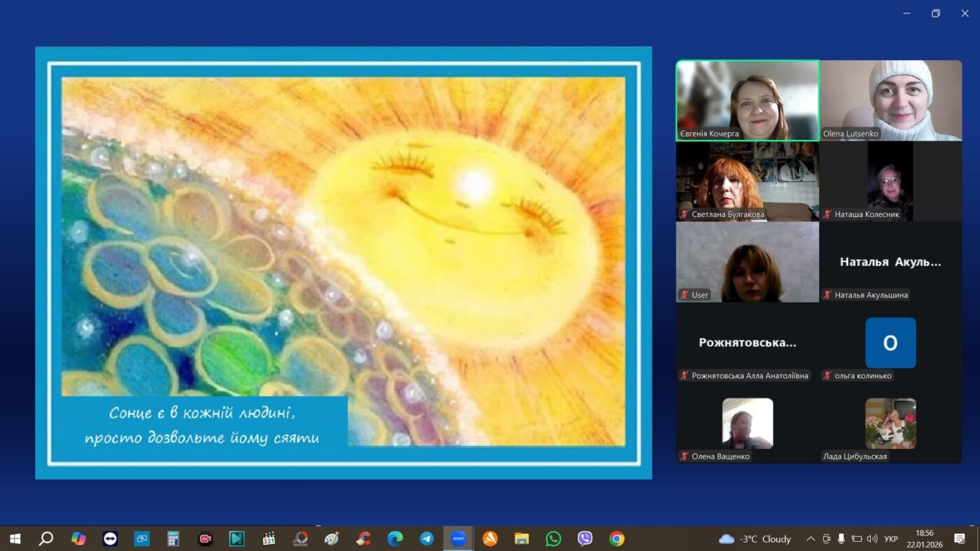This screenshot has width=980, height=551.
Task: Click the -3°C Cloudy weather widget
Action: (755, 538)
